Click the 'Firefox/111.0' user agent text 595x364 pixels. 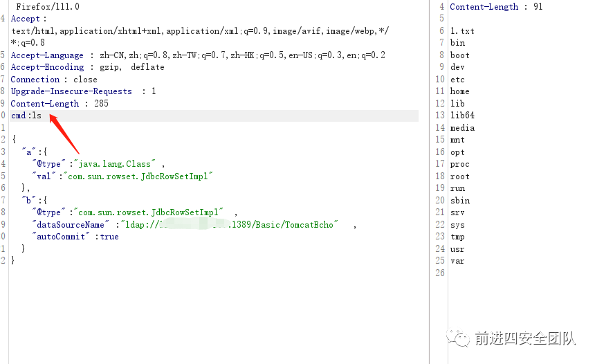(x=48, y=6)
